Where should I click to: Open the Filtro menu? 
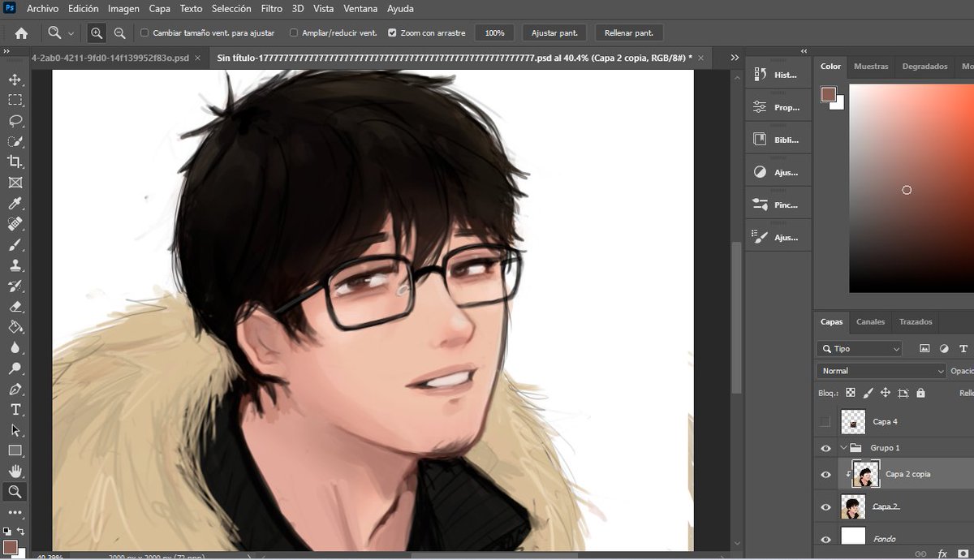(x=272, y=9)
